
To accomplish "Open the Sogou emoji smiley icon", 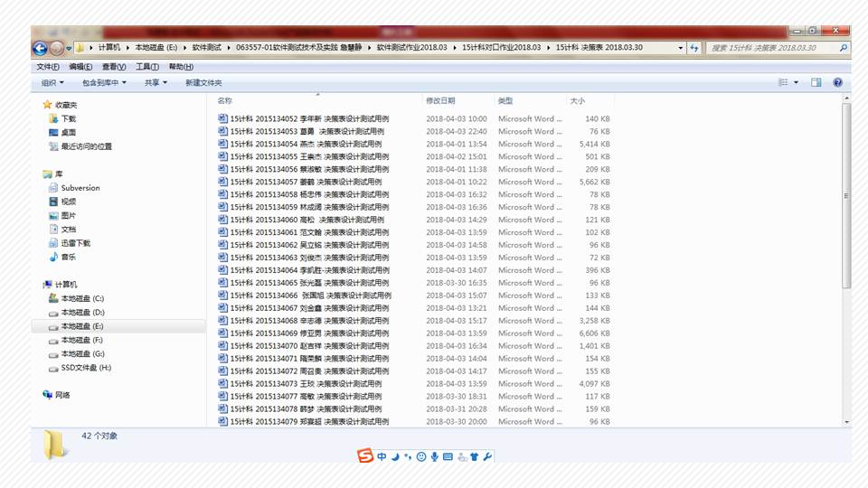I will (420, 456).
